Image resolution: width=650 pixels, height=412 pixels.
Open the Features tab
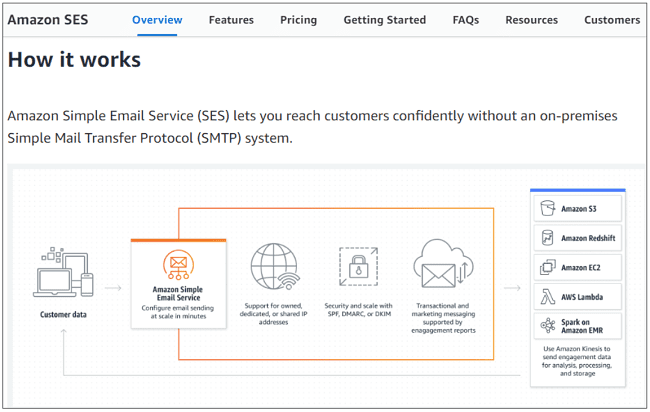point(231,20)
